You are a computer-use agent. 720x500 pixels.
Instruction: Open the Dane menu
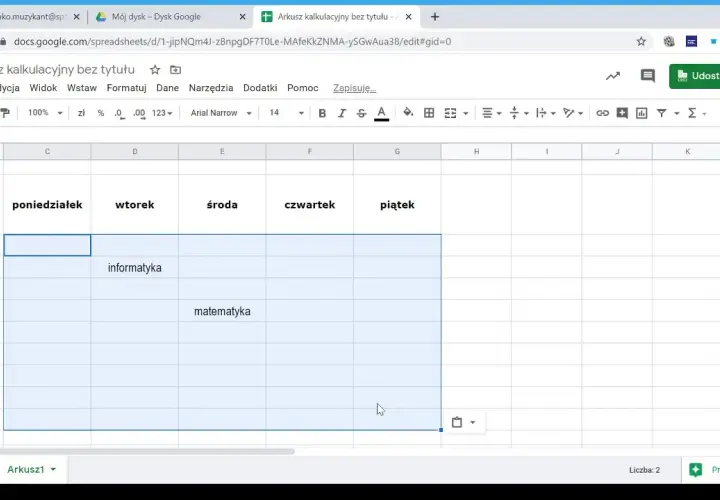coord(167,88)
